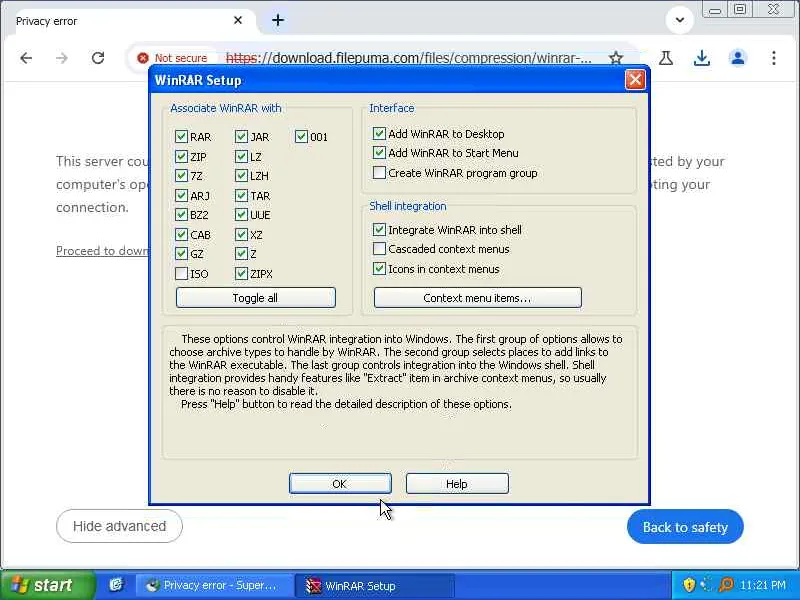Click Back to safety button
The height and width of the screenshot is (600, 800).
(685, 527)
